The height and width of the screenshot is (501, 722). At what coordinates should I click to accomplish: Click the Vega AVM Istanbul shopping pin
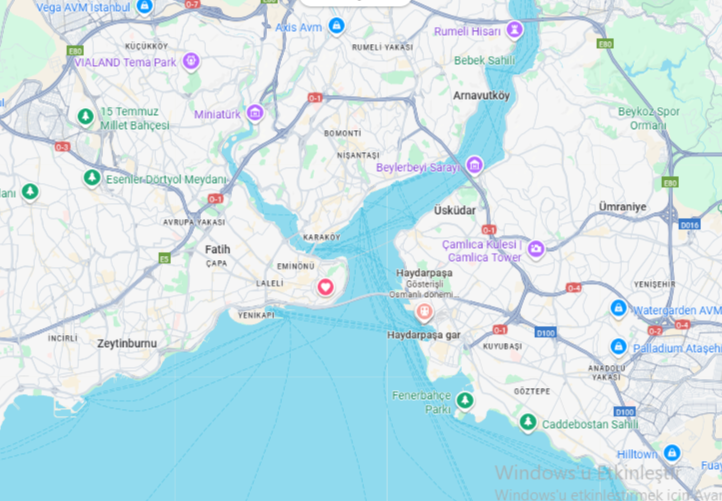coord(145,6)
